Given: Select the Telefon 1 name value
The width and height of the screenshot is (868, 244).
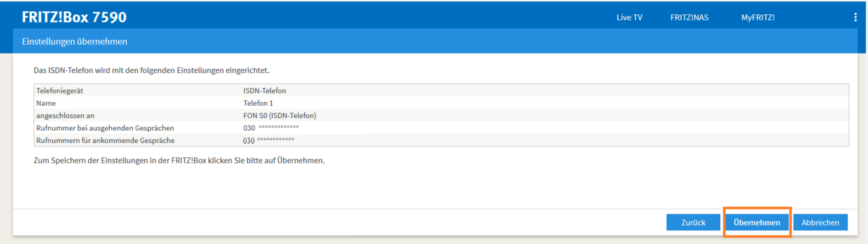Looking at the screenshot, I should [258, 103].
